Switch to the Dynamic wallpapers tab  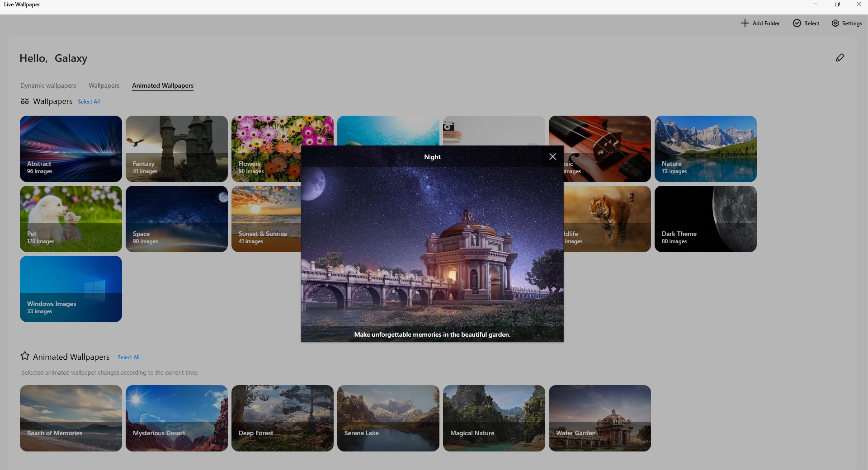(x=48, y=85)
